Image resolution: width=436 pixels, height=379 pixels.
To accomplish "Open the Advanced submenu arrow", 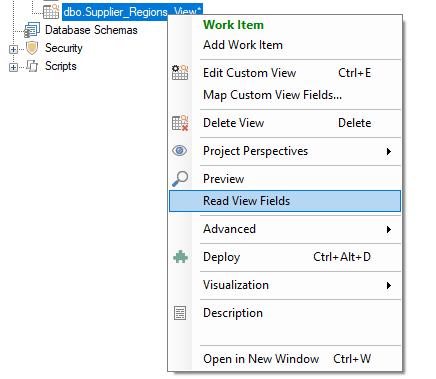I will tap(389, 230).
